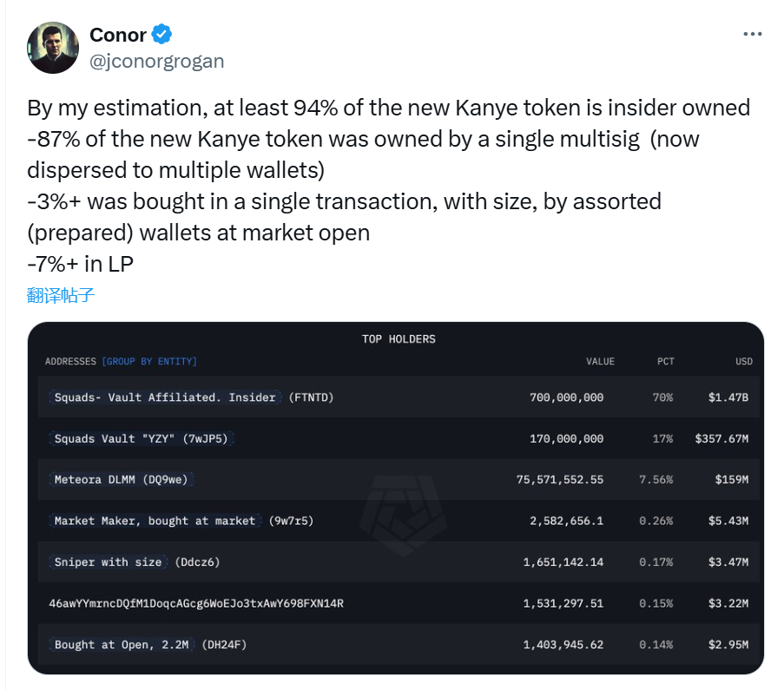Viewport: 784px width, 690px height.
Task: Toggle GROUP BY ENTITY in holders table
Action: 149,361
